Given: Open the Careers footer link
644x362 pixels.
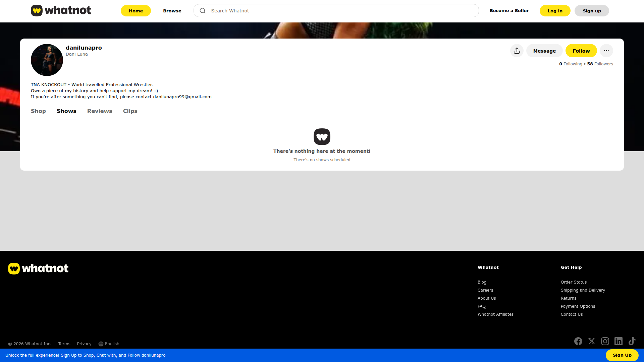Looking at the screenshot, I should (485, 290).
